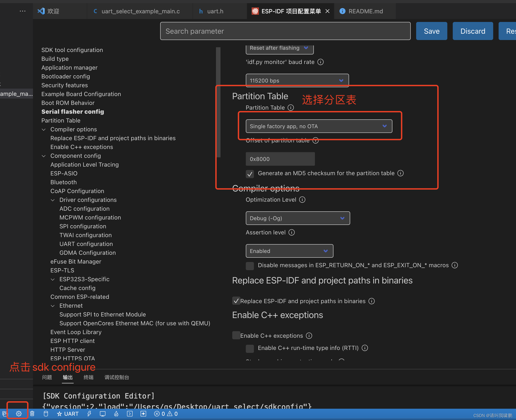Click the Offset partition table input field
Image resolution: width=516 pixels, height=420 pixels.
281,158
